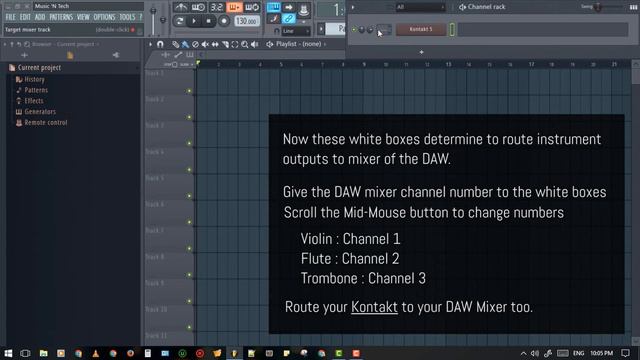Open the VIEW menu
The width and height of the screenshot is (640, 360).
coord(83,17)
